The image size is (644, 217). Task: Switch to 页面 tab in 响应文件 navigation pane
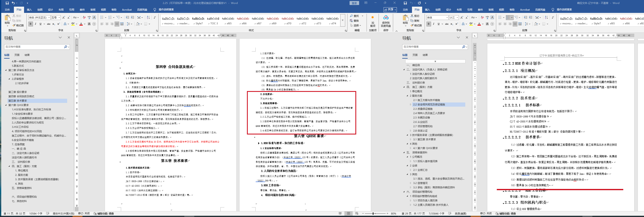[x=415, y=55]
